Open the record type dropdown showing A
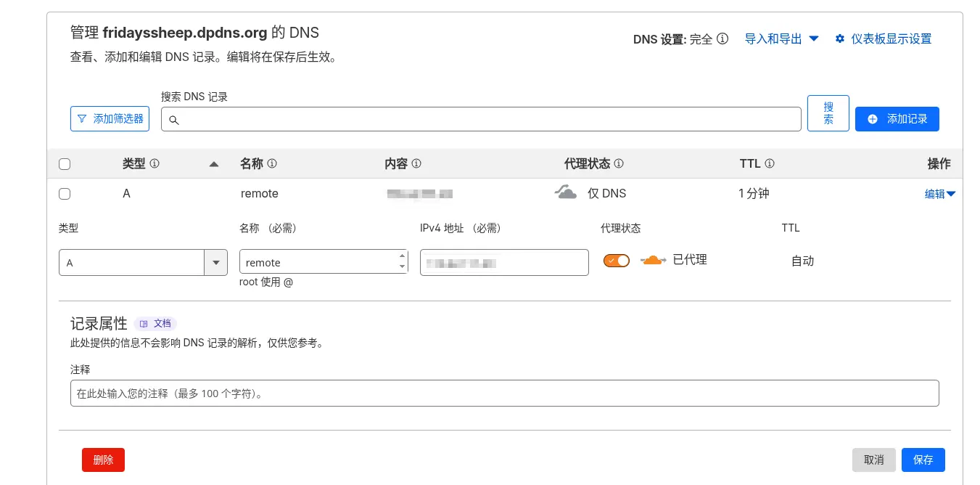The height and width of the screenshot is (485, 980). 215,262
